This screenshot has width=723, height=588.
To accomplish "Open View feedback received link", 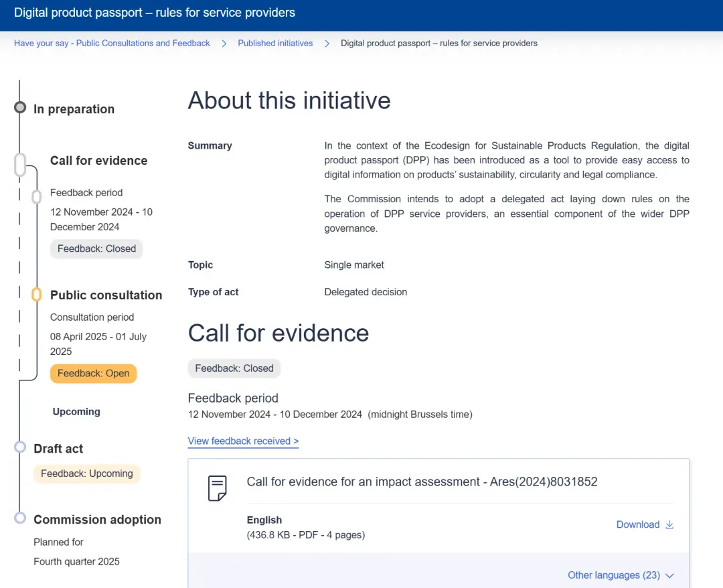I will [243, 441].
